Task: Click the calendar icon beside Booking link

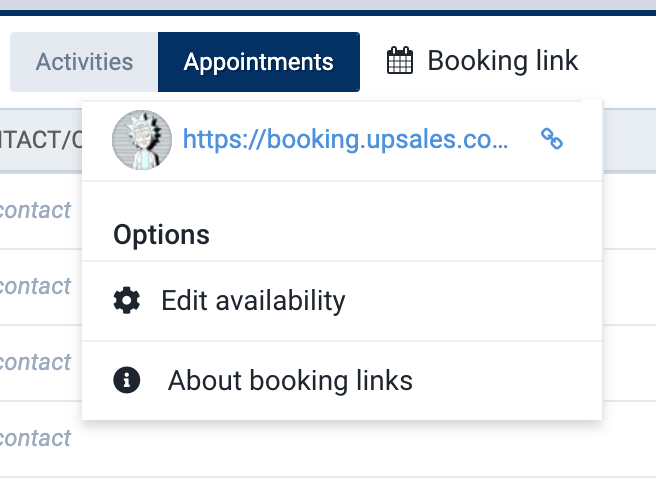Action: [400, 60]
